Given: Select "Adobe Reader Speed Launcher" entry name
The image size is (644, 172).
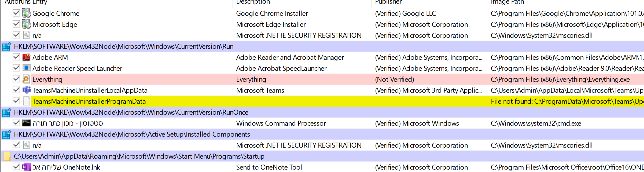Looking at the screenshot, I should (x=77, y=68).
